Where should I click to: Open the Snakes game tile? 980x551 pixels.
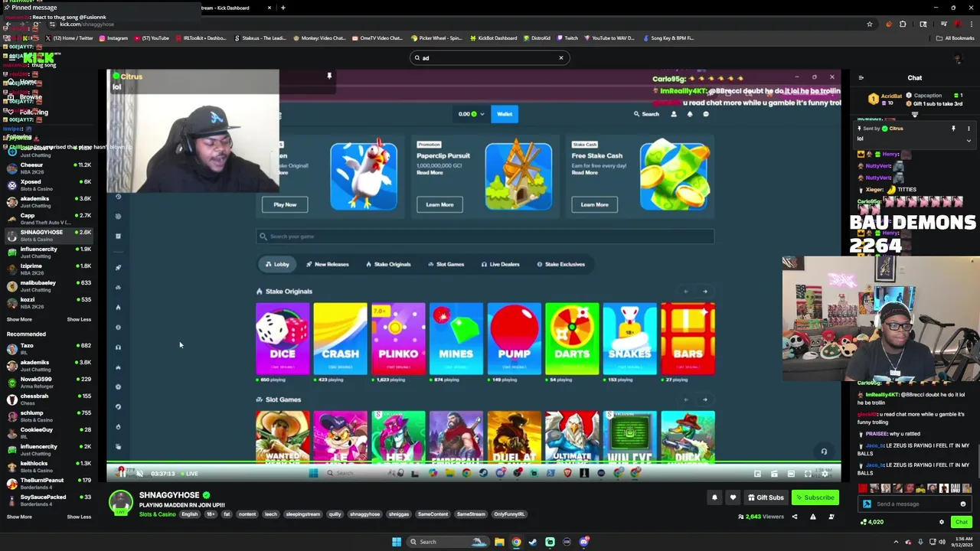coord(629,338)
